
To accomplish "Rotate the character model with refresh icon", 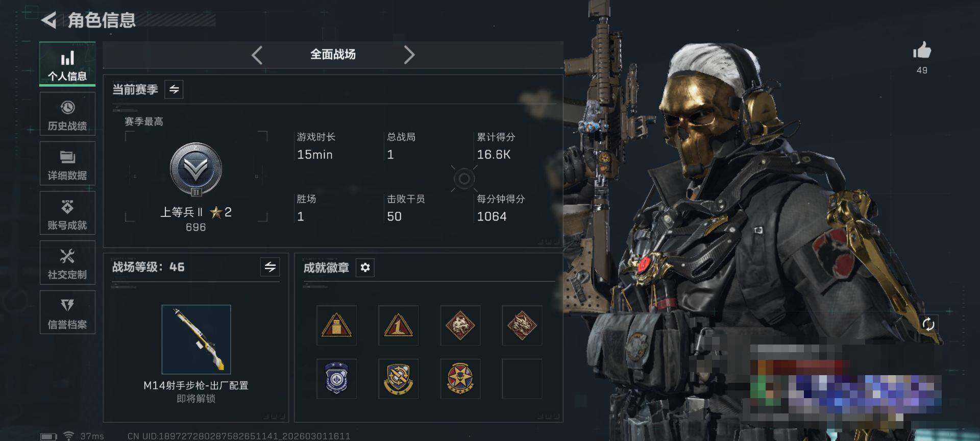I will (x=928, y=324).
